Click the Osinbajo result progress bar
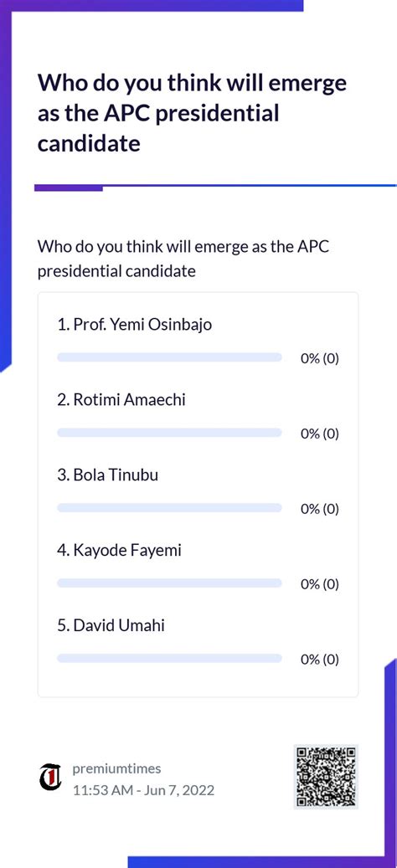 click(169, 357)
